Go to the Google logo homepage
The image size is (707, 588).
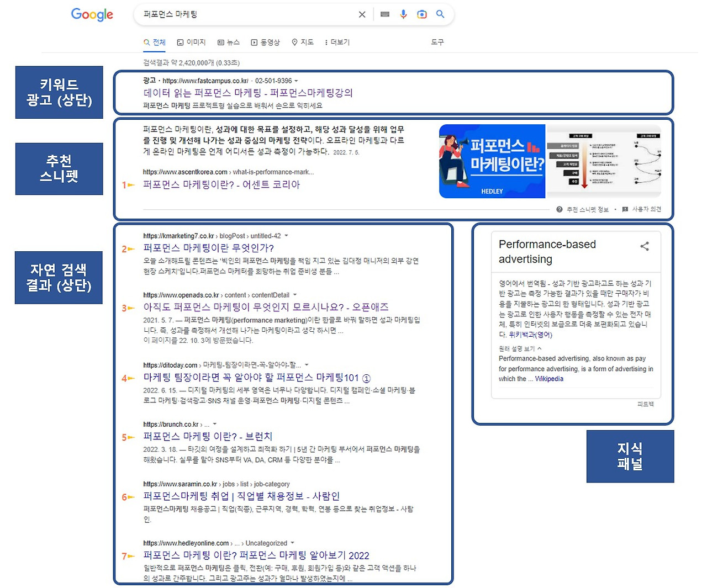point(92,14)
